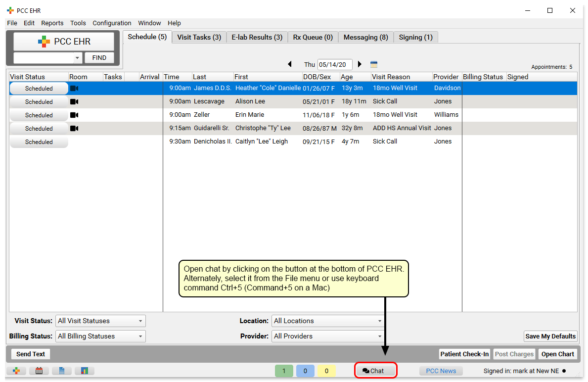Image resolution: width=588 pixels, height=382 pixels.
Task: Click the video camera icon for Guidarelli Sr.
Action: coord(74,128)
